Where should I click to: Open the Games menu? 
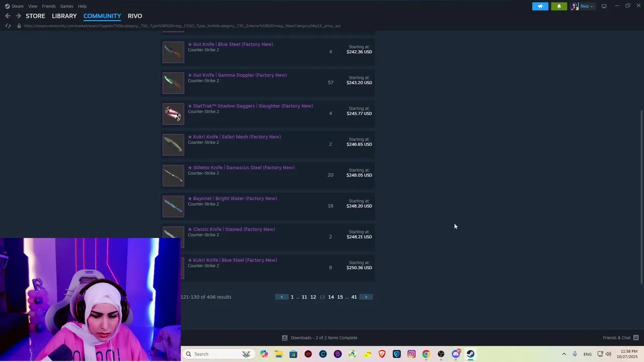[x=67, y=6]
